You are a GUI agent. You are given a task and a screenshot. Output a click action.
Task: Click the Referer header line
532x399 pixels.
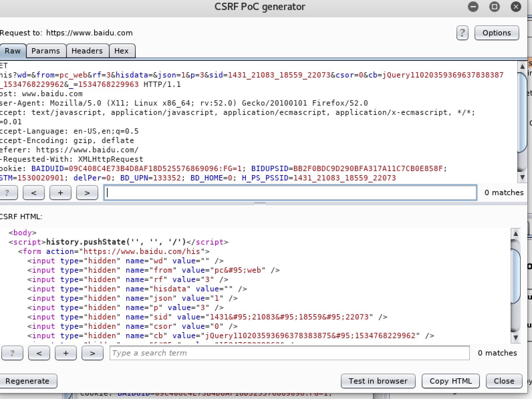coord(69,150)
